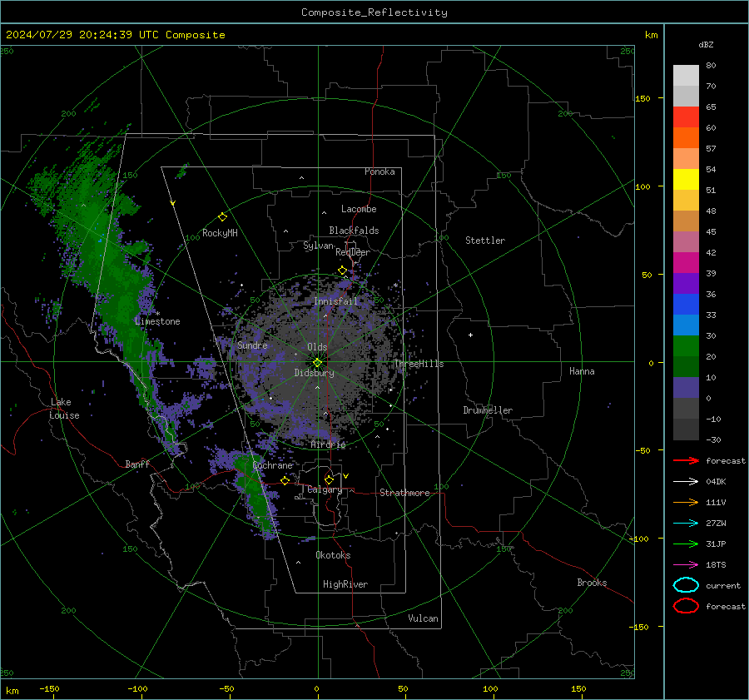Click the Sylvan label
Viewport: 749px width, 700px height.
[319, 246]
